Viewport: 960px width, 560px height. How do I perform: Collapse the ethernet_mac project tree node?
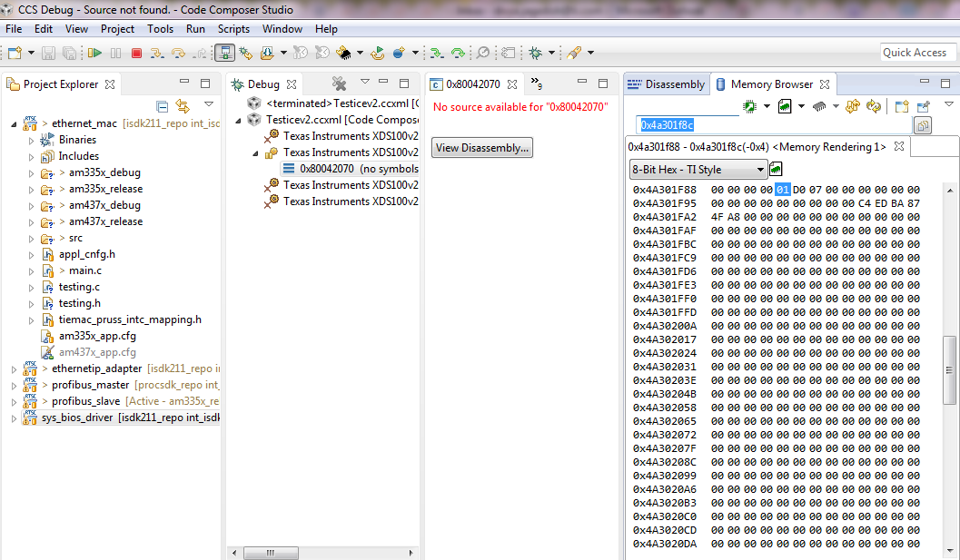[15, 123]
